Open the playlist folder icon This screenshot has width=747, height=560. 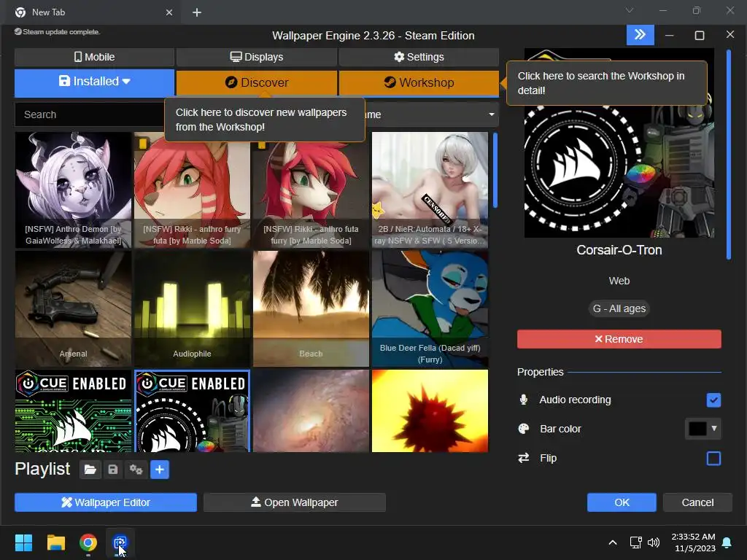(x=90, y=470)
